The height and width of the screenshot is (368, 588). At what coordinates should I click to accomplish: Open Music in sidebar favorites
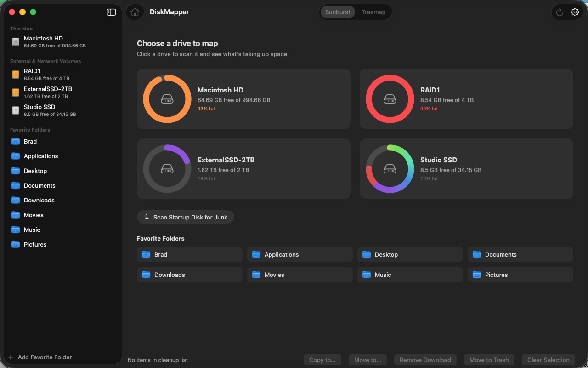(x=62, y=230)
